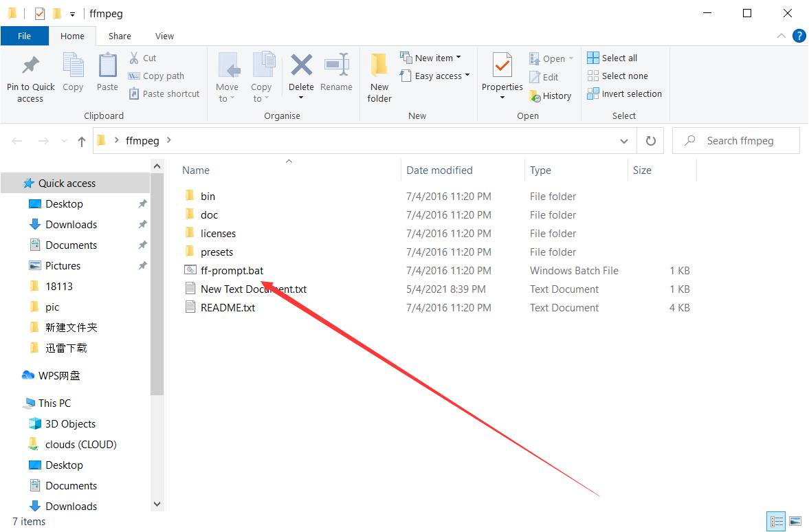Viewport: 809px width, 532px height.
Task: Select the licenses folder
Action: [x=218, y=233]
